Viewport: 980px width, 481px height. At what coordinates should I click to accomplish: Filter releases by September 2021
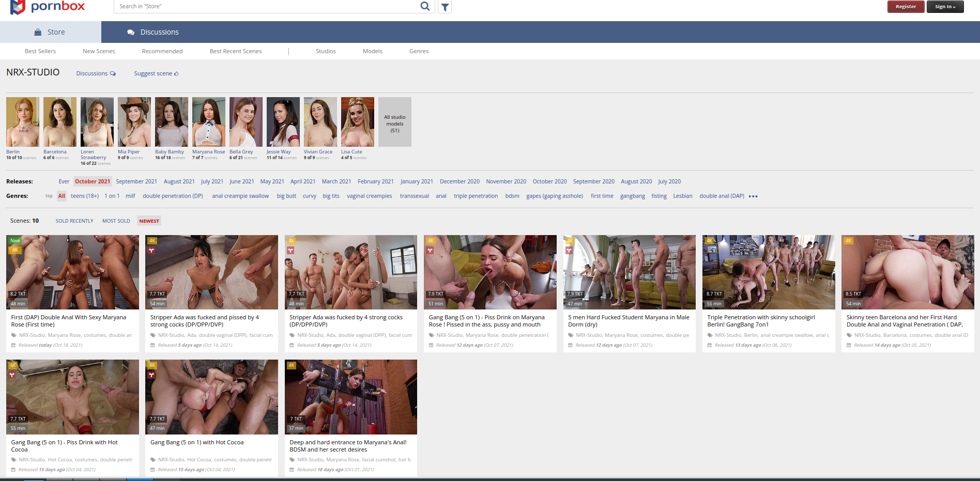pyautogui.click(x=136, y=181)
